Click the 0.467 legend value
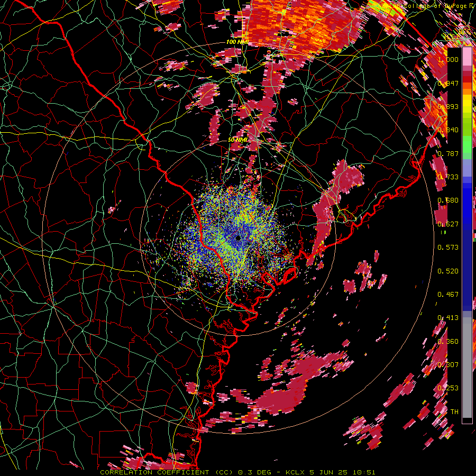Image resolution: width=476 pixels, height=476 pixels. click(x=448, y=294)
